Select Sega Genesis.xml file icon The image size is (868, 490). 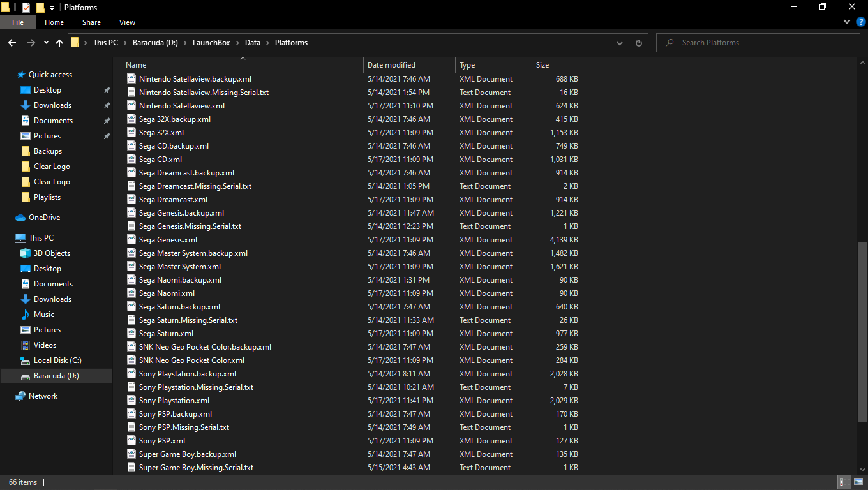click(131, 240)
